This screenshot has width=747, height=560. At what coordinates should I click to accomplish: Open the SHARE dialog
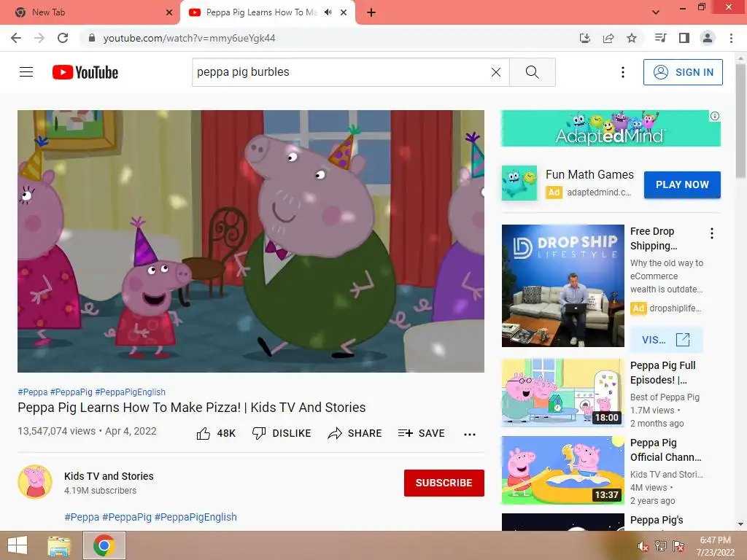(x=355, y=433)
